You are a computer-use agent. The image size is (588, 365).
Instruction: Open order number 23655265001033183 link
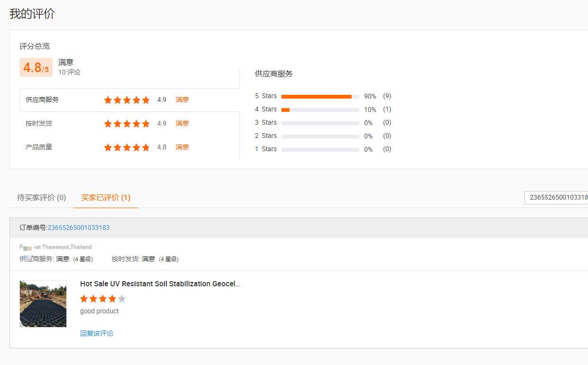[79, 228]
